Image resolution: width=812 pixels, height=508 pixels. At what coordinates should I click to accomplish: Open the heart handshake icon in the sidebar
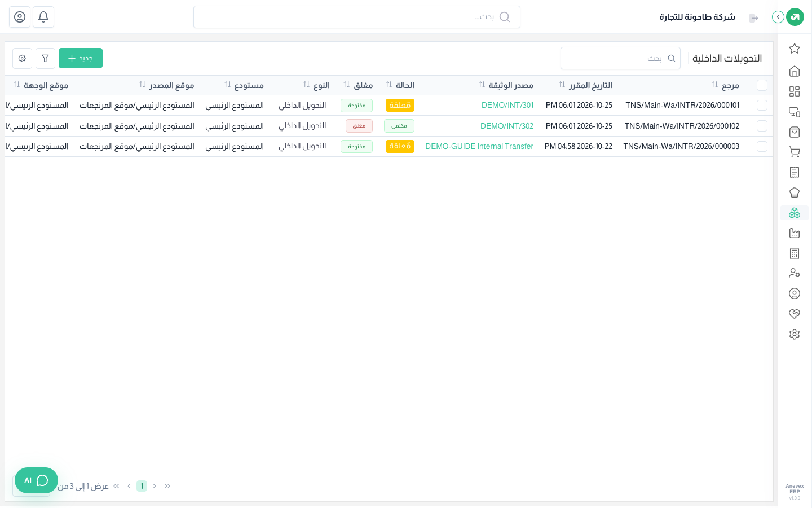795,314
